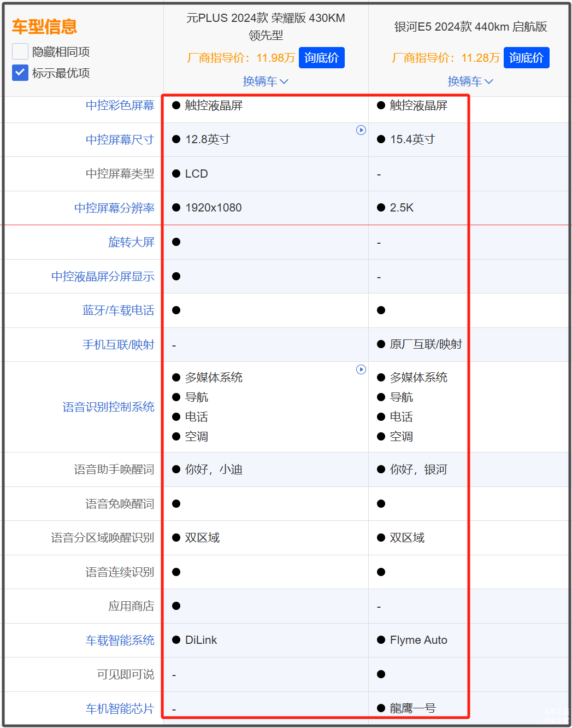Uncheck the 标示最优项 checkbox
Image resolution: width=572 pixels, height=728 pixels.
tap(20, 73)
